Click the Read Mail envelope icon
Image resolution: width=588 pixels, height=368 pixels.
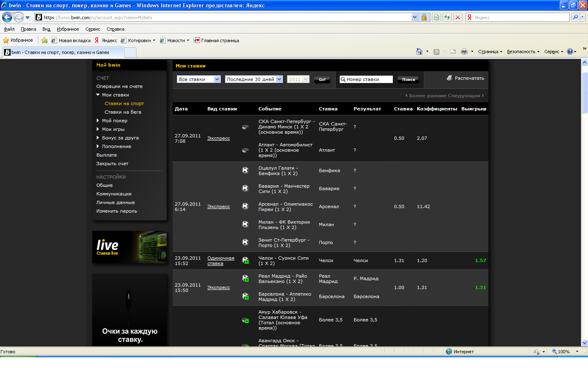[x=452, y=52]
